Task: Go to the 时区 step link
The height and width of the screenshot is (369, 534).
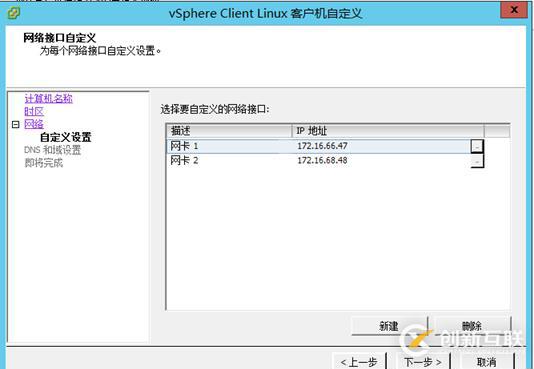Action: (x=34, y=111)
